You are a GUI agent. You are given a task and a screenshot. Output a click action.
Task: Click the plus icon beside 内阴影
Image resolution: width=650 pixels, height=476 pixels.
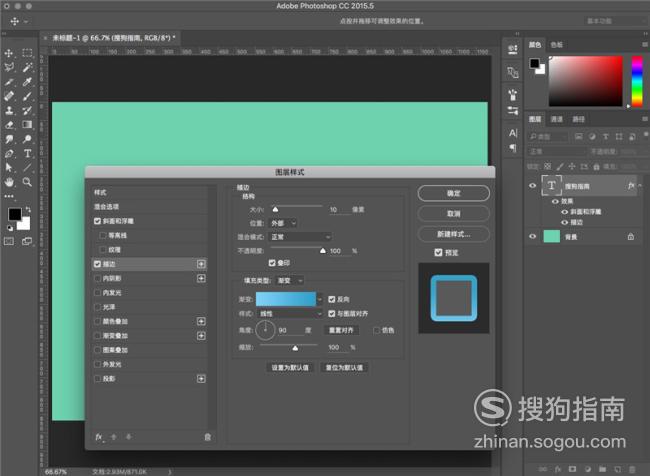pyautogui.click(x=201, y=278)
